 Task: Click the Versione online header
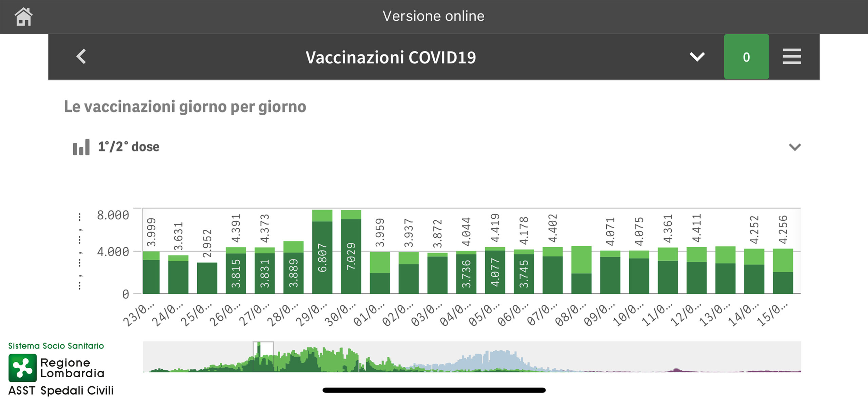coord(433,16)
